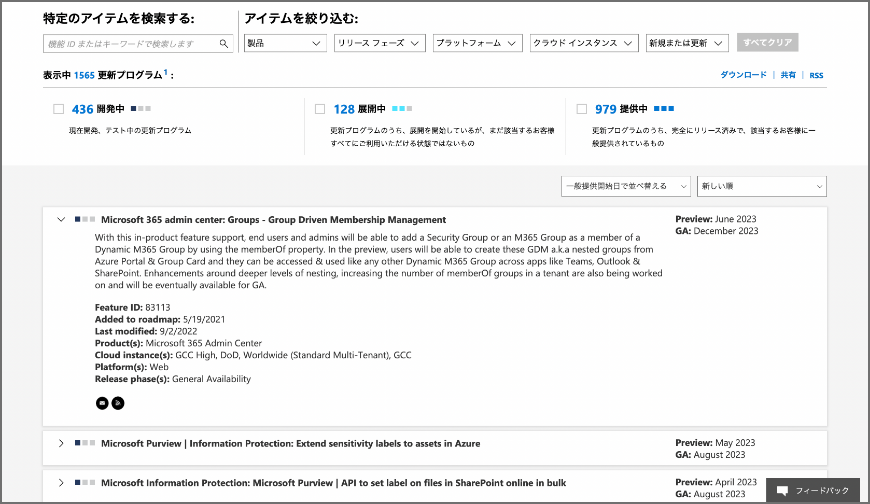This screenshot has height=504, width=870.
Task: Open the クラウド インスタンス dropdown
Action: pos(583,43)
